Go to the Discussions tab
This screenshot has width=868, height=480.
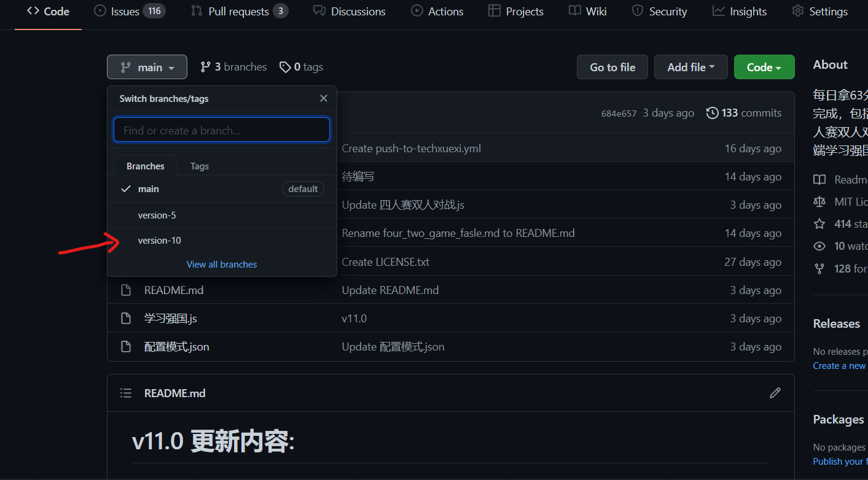(x=350, y=11)
